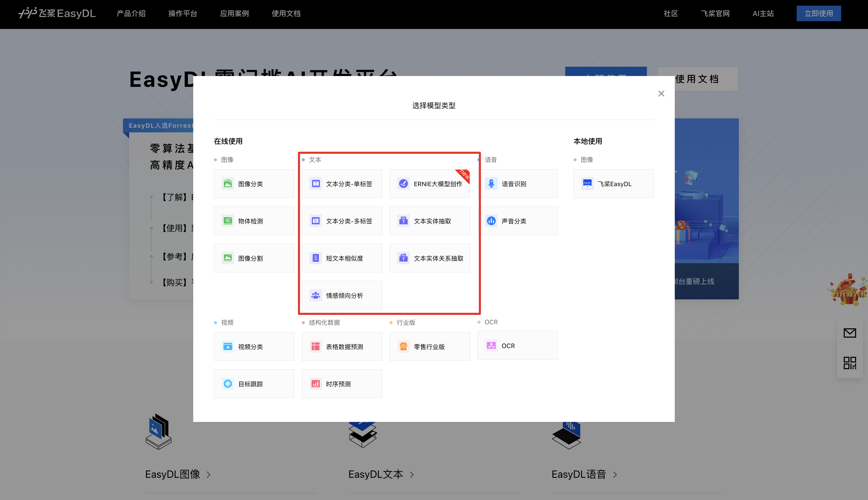Click the 立即使用 header button

pyautogui.click(x=819, y=13)
